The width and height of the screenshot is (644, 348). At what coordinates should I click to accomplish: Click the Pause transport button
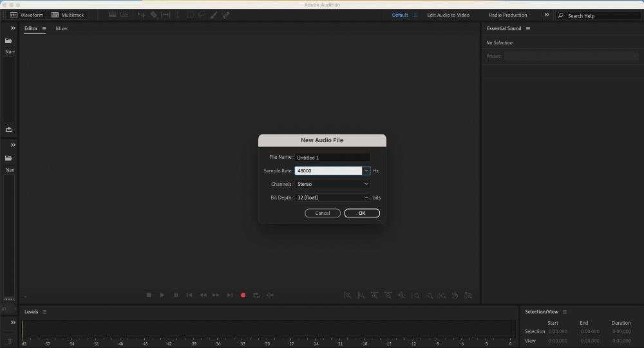(176, 295)
